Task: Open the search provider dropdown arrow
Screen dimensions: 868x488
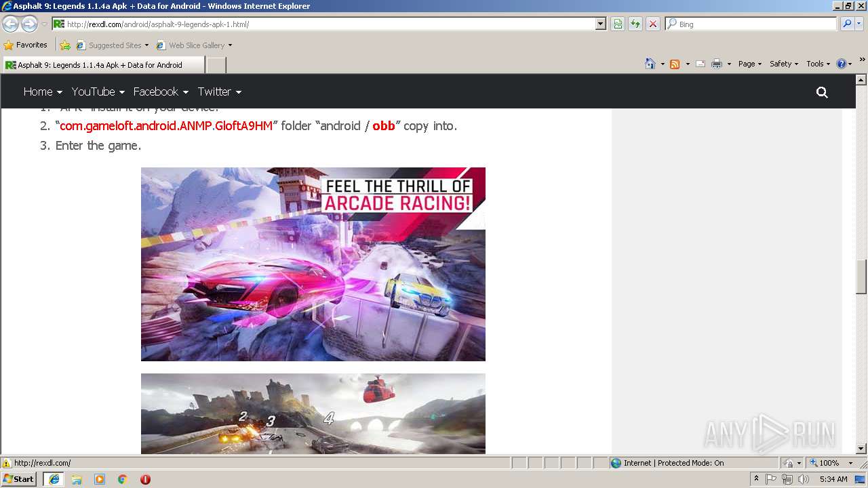Action: click(859, 24)
